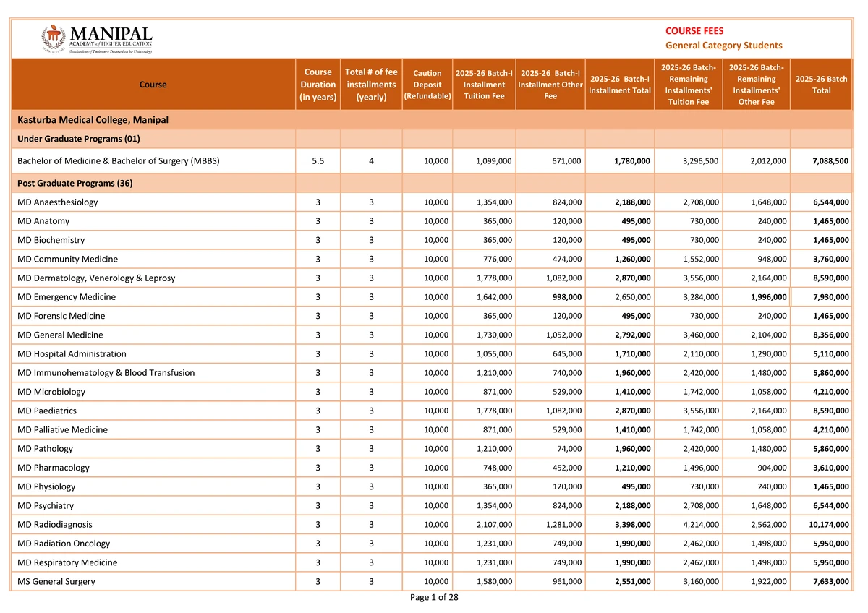Click MD Community Medicine total 3,760,000
The width and height of the screenshot is (868, 613).
(831, 259)
